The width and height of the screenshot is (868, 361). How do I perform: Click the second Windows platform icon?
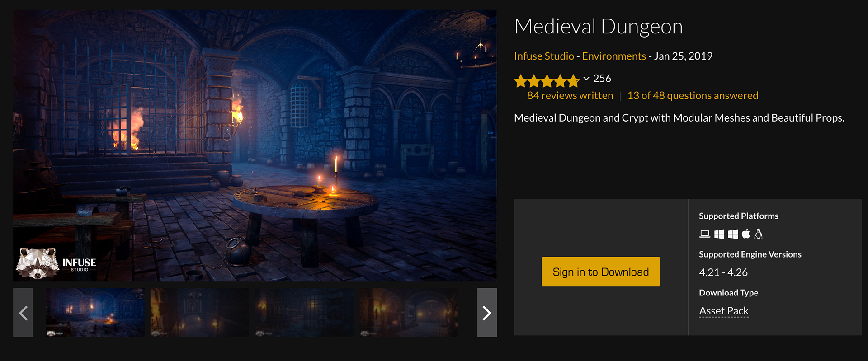pyautogui.click(x=733, y=234)
